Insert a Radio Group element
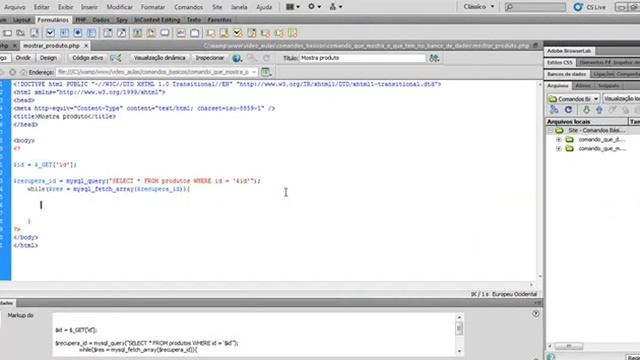The height and width of the screenshot is (360, 640). point(91,33)
